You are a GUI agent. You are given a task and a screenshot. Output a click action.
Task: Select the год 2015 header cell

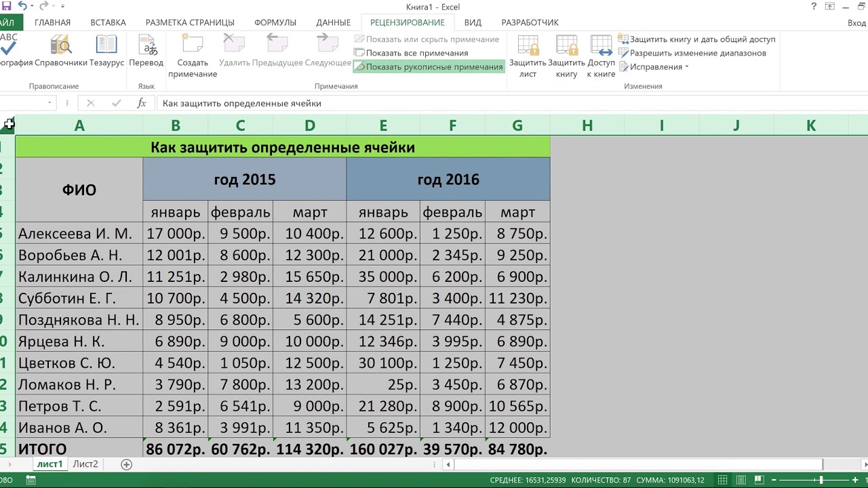pos(245,180)
